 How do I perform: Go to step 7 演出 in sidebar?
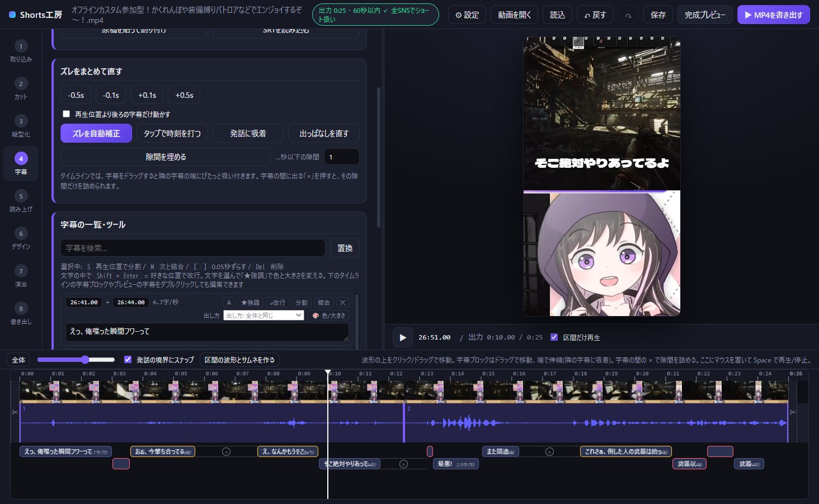[x=21, y=276]
